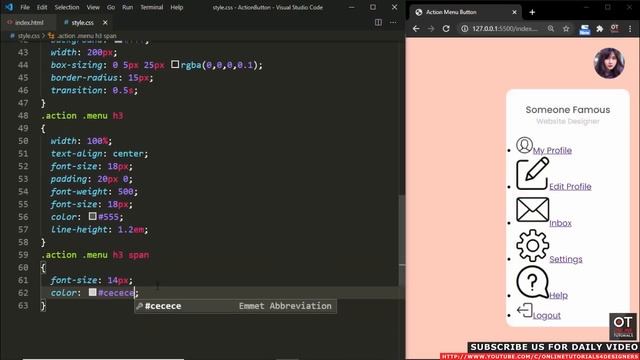Open the Inbox link
The image size is (640, 360).
pos(560,223)
